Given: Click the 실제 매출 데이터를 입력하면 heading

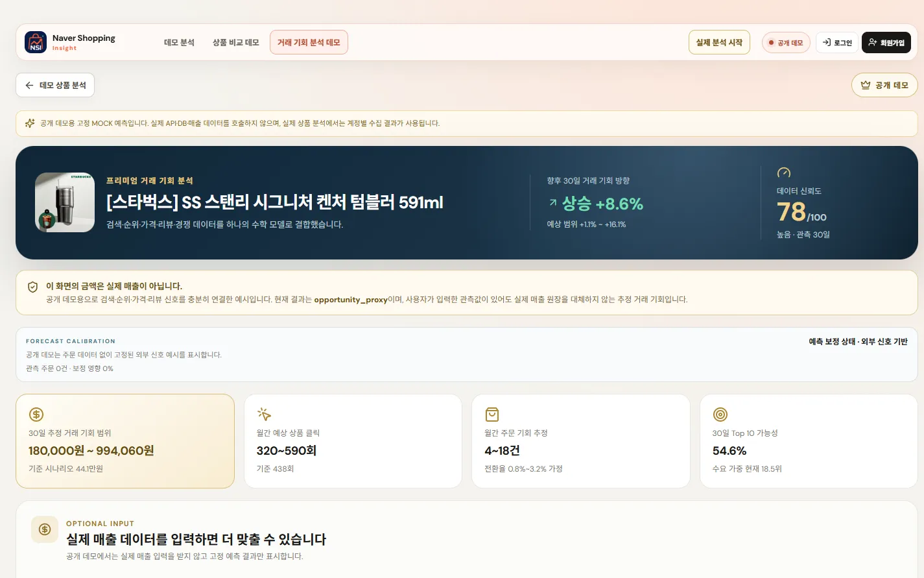Looking at the screenshot, I should click(196, 539).
